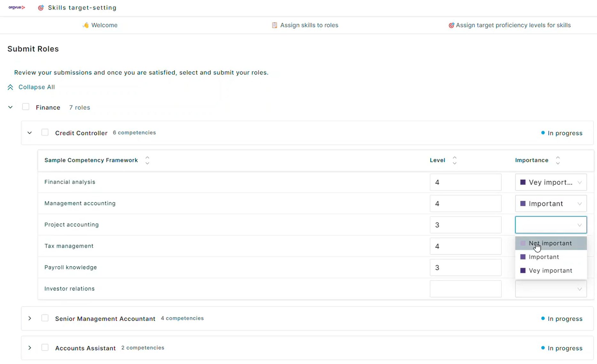Check the Senior Management Accountant checkbox
Viewport: 597px width, 364px height.
pos(45,318)
